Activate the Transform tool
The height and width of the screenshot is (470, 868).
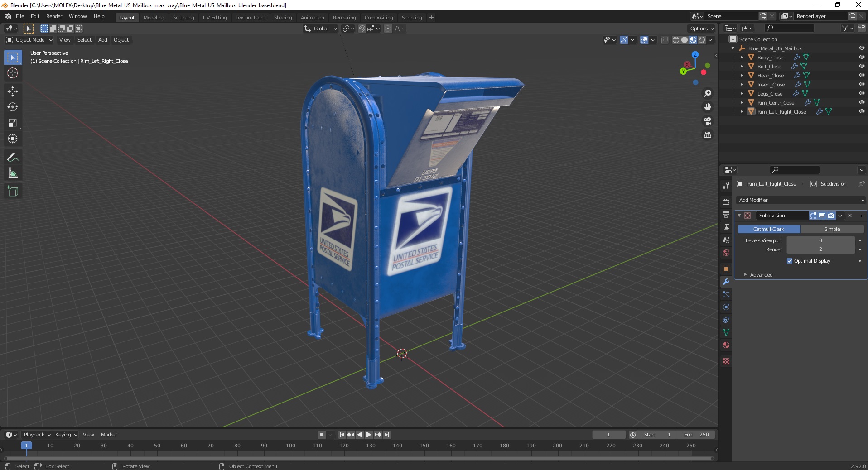[x=13, y=139]
